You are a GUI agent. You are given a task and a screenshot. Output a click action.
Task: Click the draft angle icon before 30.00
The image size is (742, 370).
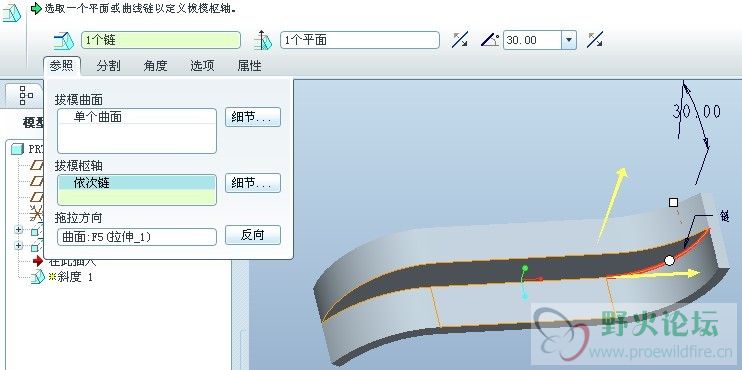(490, 40)
